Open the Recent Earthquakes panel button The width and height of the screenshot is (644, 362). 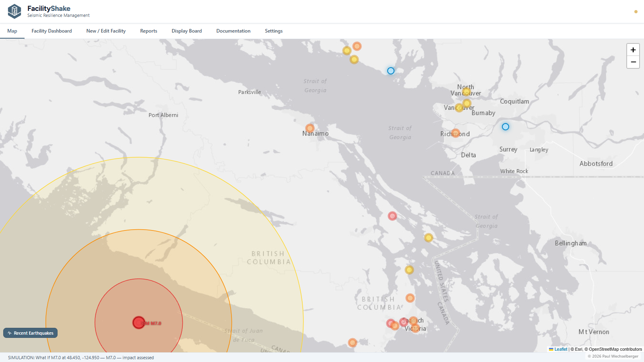31,333
